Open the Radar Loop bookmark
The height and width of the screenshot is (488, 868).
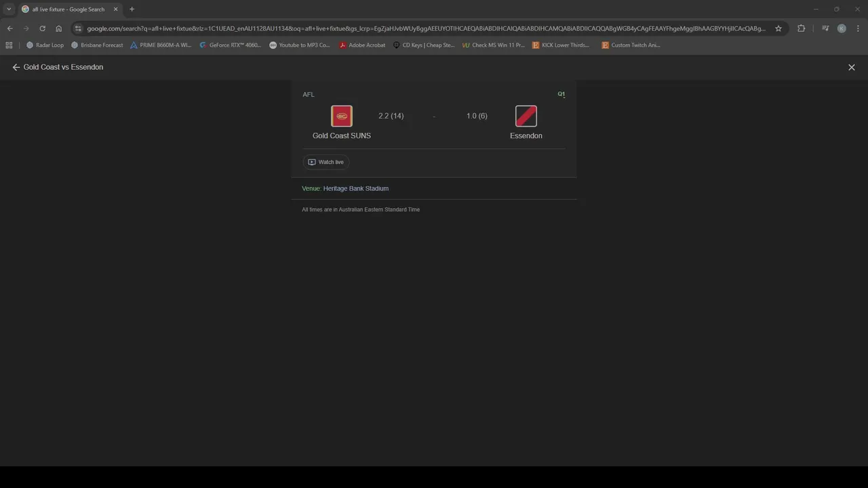point(45,45)
